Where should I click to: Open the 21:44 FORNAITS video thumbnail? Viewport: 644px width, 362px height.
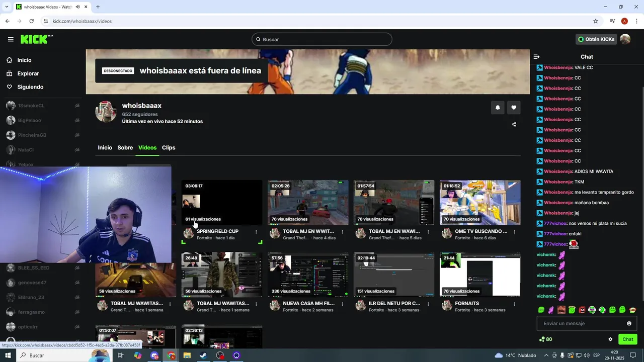click(480, 275)
